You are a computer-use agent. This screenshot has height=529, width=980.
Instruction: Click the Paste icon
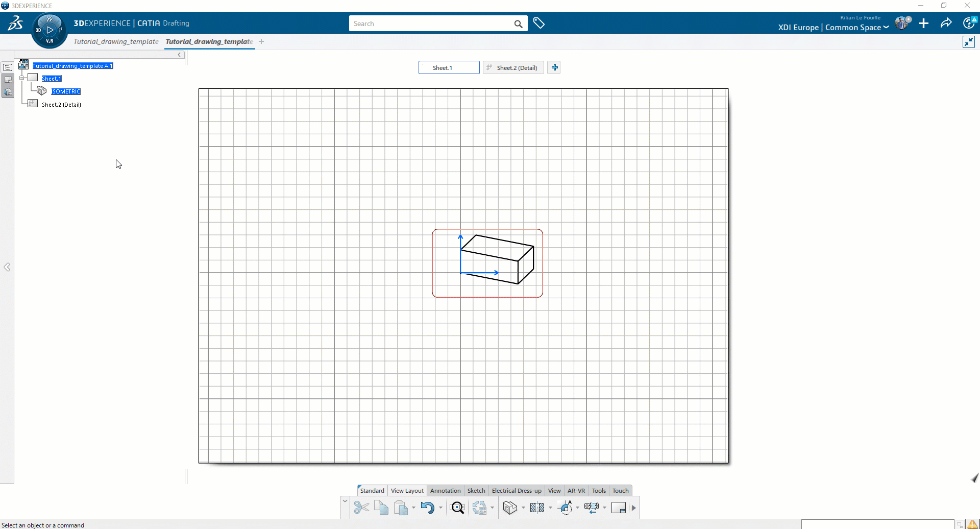pos(400,508)
